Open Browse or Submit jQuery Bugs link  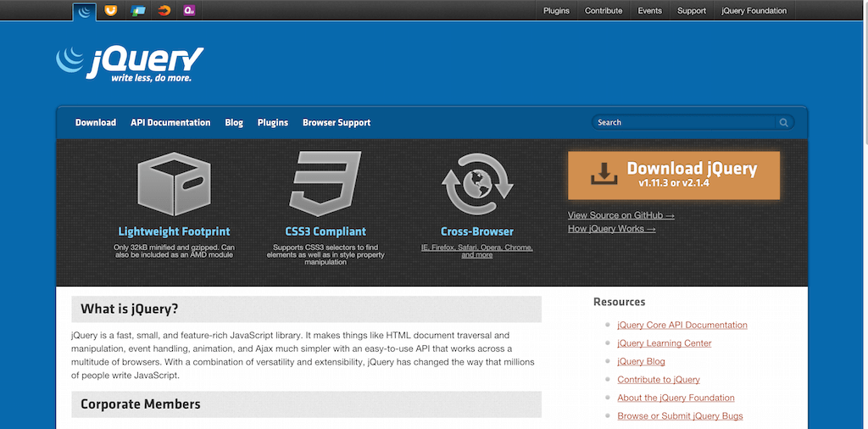click(x=681, y=416)
